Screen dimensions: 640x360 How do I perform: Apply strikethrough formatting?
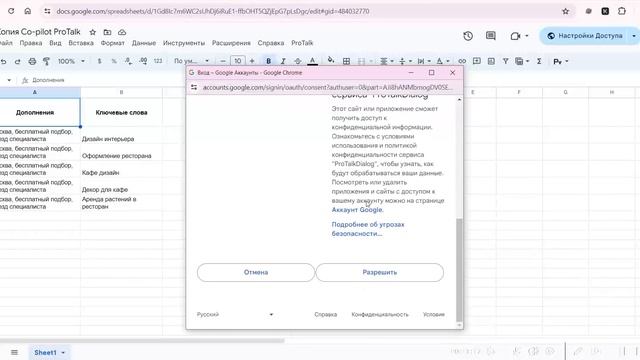point(298,61)
